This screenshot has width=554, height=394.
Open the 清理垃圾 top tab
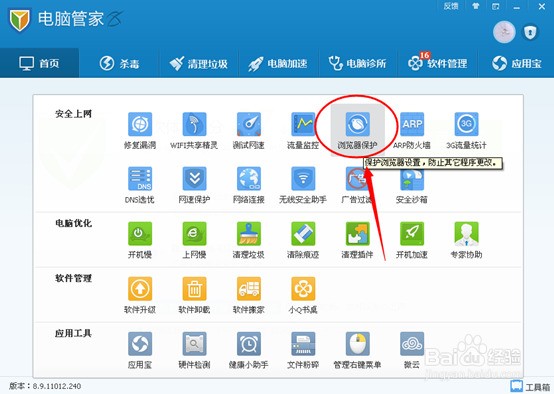coord(199,63)
